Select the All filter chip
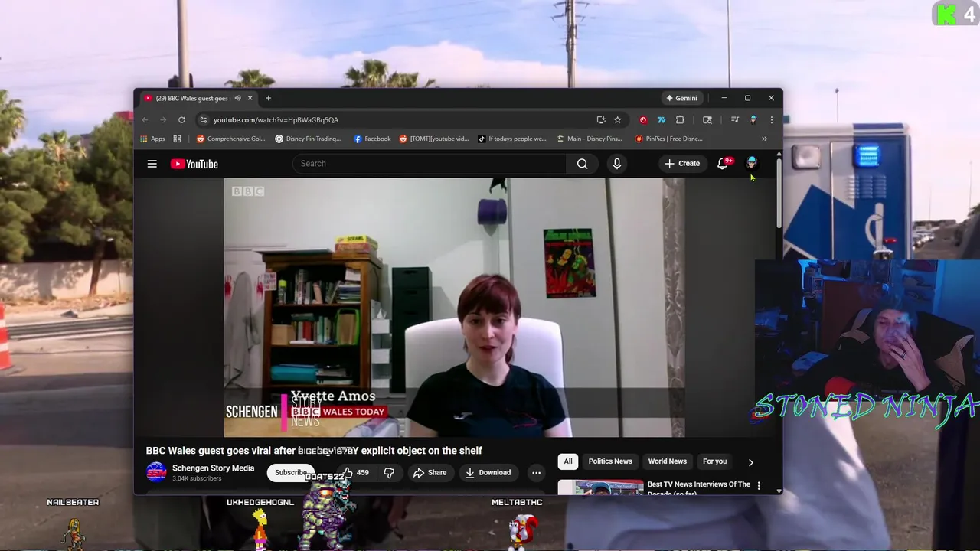This screenshot has width=980, height=551. click(x=568, y=461)
